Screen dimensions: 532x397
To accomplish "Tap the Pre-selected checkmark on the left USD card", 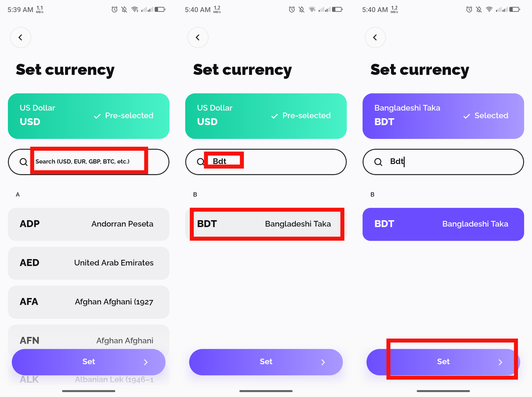I will point(97,116).
